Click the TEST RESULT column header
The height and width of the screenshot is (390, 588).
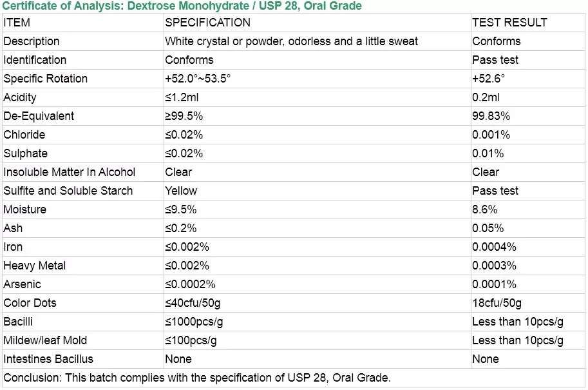(x=509, y=23)
